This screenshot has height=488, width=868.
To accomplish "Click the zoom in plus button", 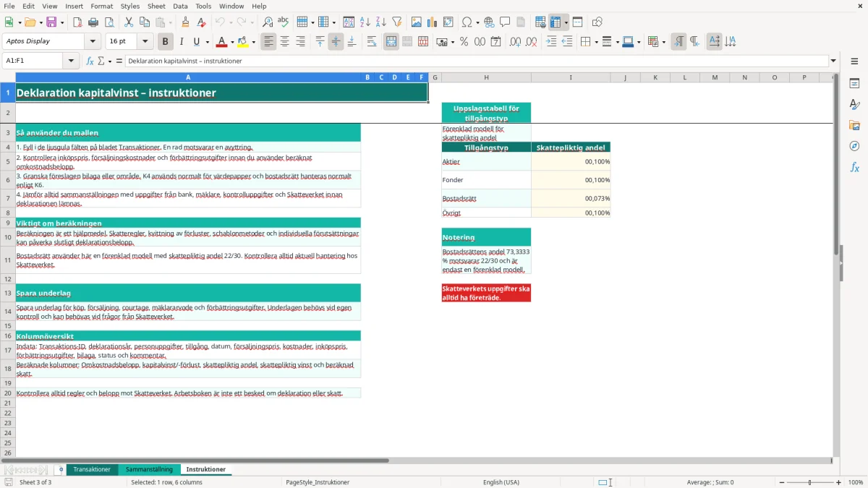I will (839, 482).
